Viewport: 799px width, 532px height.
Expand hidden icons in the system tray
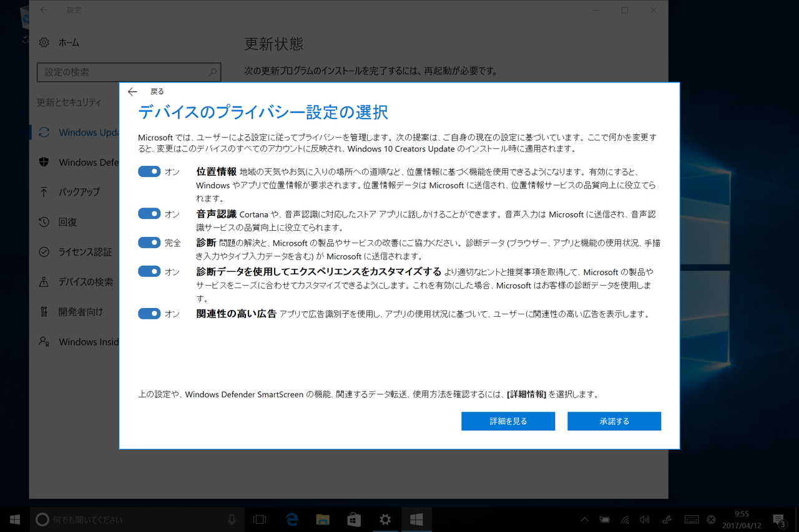584,519
